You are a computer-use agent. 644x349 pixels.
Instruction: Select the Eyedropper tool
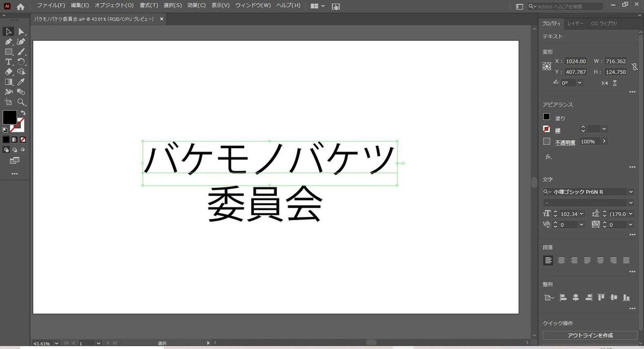pyautogui.click(x=21, y=82)
